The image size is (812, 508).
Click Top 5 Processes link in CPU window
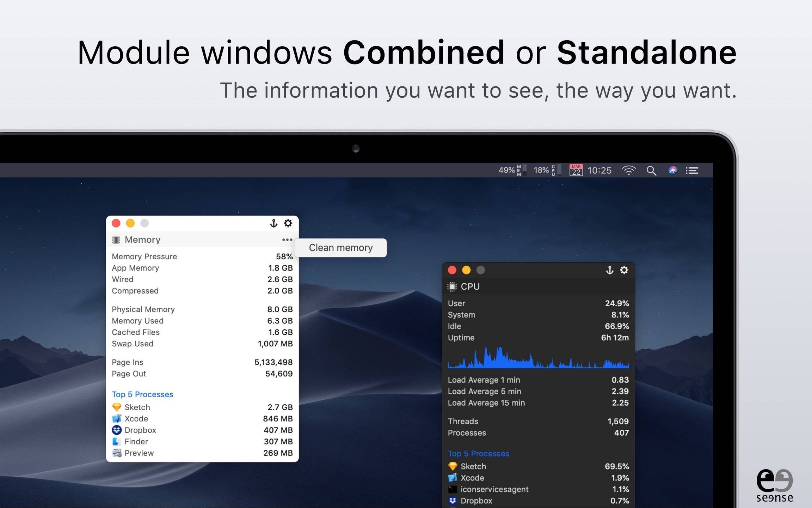(x=478, y=454)
